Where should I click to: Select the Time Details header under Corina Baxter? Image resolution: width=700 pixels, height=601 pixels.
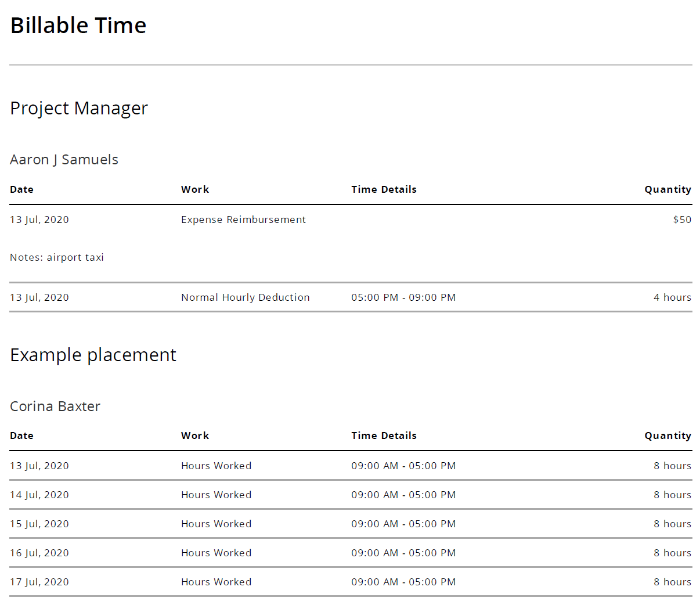coord(384,436)
